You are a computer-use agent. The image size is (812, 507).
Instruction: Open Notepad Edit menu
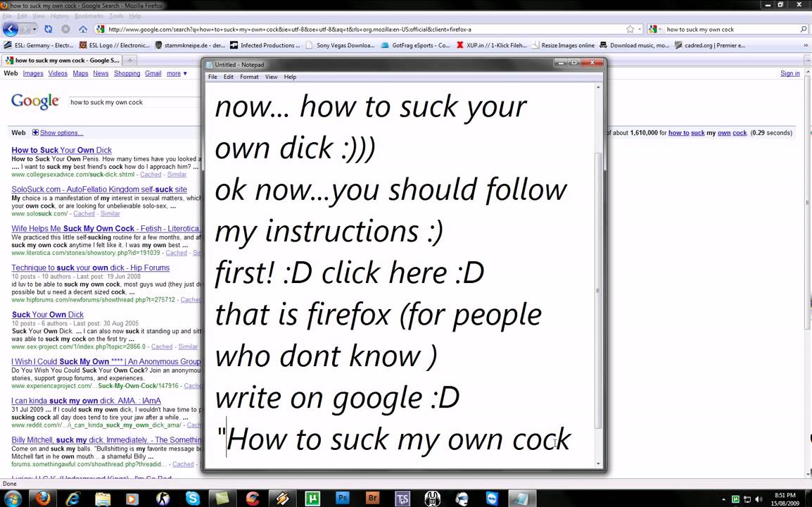229,77
